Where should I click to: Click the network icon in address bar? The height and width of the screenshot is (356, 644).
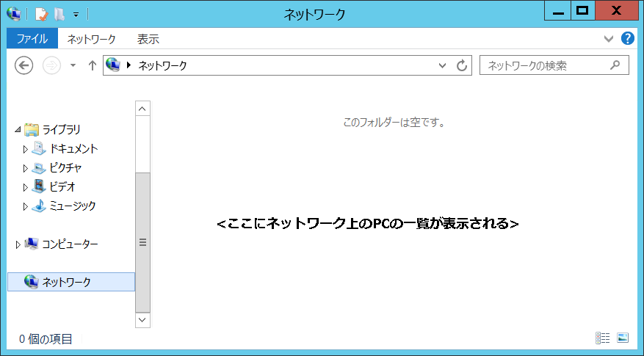click(x=113, y=65)
